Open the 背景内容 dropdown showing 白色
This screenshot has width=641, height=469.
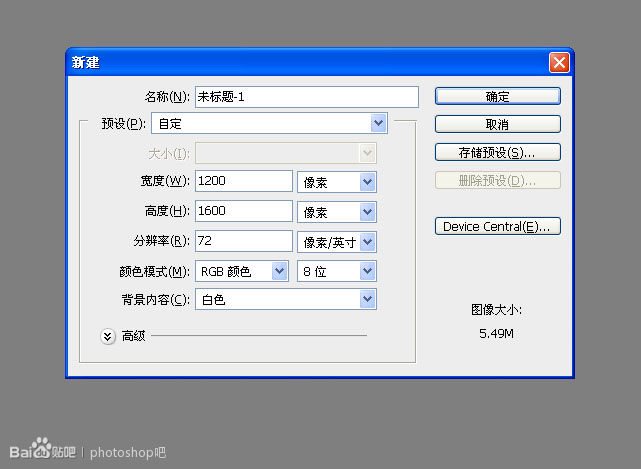(286, 299)
